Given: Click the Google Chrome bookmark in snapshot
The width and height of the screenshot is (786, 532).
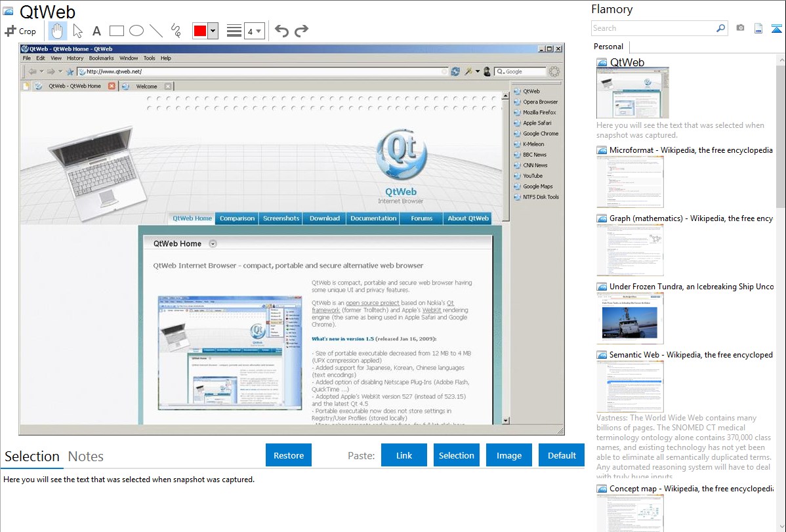Looking at the screenshot, I should coord(536,133).
